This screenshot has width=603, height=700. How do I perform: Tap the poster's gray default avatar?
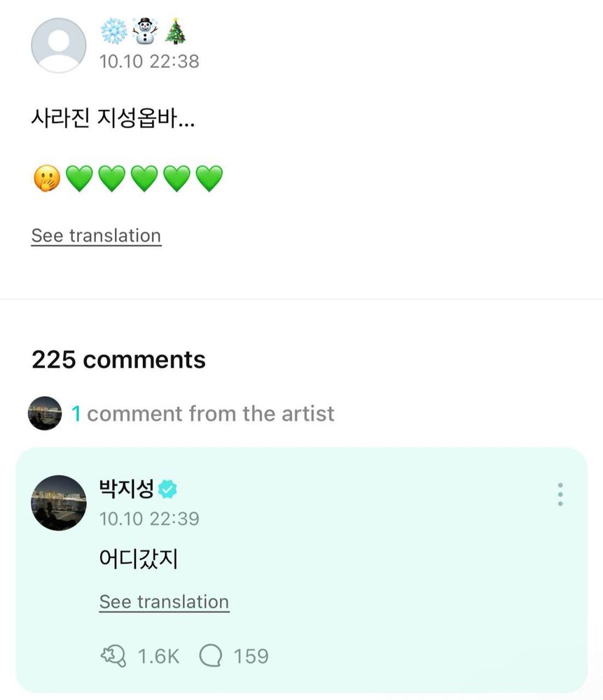59,45
